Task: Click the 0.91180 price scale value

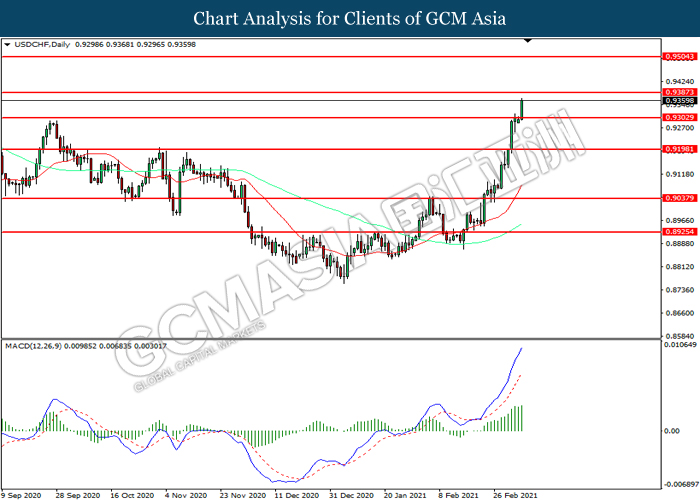Action: [x=680, y=174]
